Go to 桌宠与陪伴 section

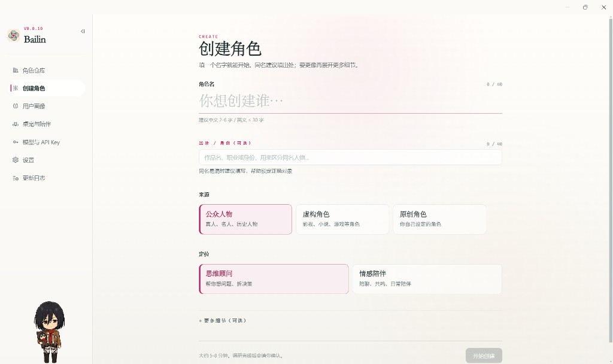pyautogui.click(x=47, y=124)
